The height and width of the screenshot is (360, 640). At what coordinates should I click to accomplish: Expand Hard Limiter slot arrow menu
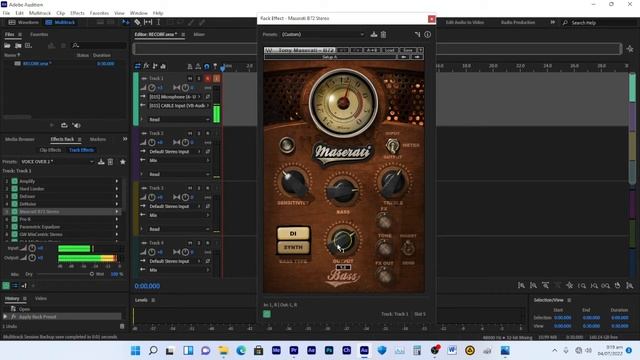[117, 189]
